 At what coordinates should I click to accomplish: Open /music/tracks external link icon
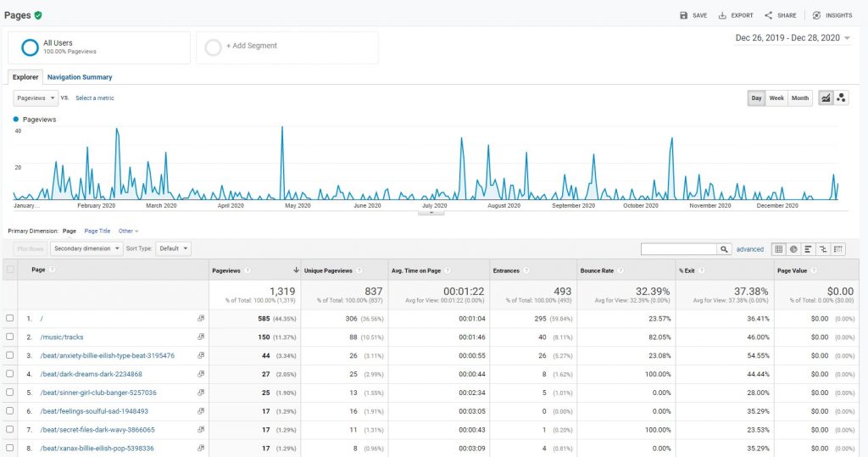tap(201, 337)
